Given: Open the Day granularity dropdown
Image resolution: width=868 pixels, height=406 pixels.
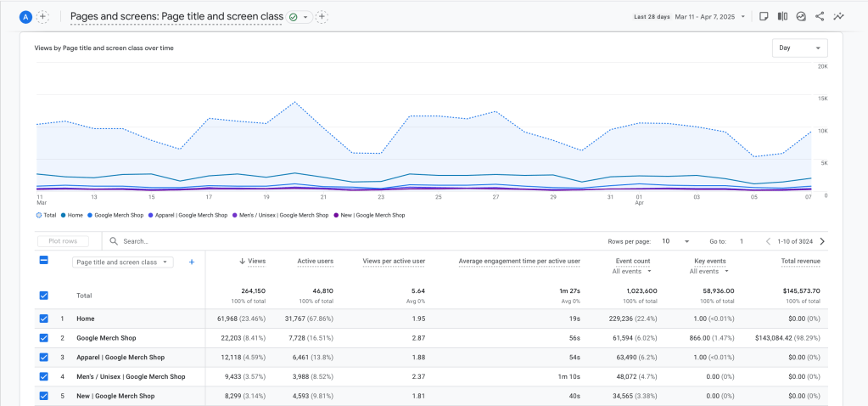Looking at the screenshot, I should tap(799, 48).
